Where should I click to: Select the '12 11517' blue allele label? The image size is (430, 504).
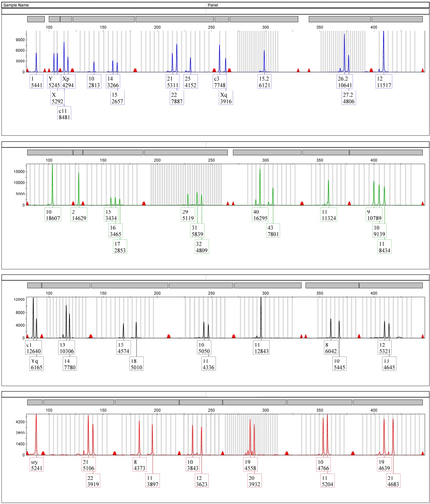(384, 82)
